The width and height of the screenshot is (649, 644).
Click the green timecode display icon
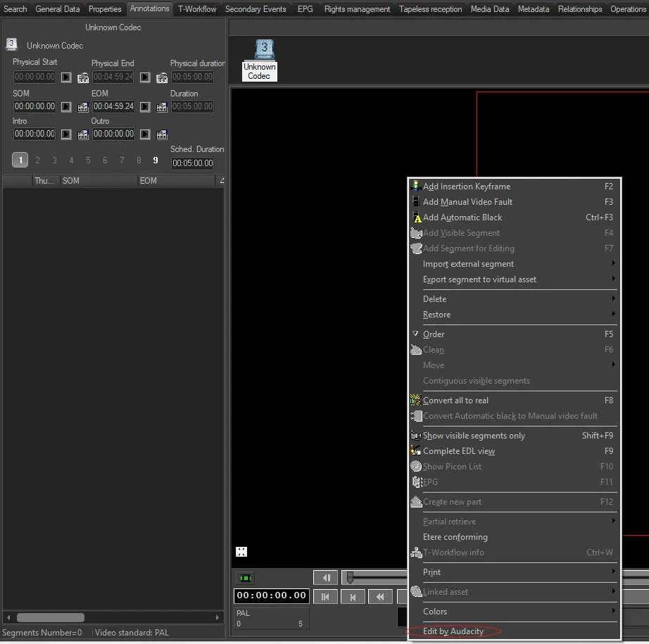pos(245,578)
